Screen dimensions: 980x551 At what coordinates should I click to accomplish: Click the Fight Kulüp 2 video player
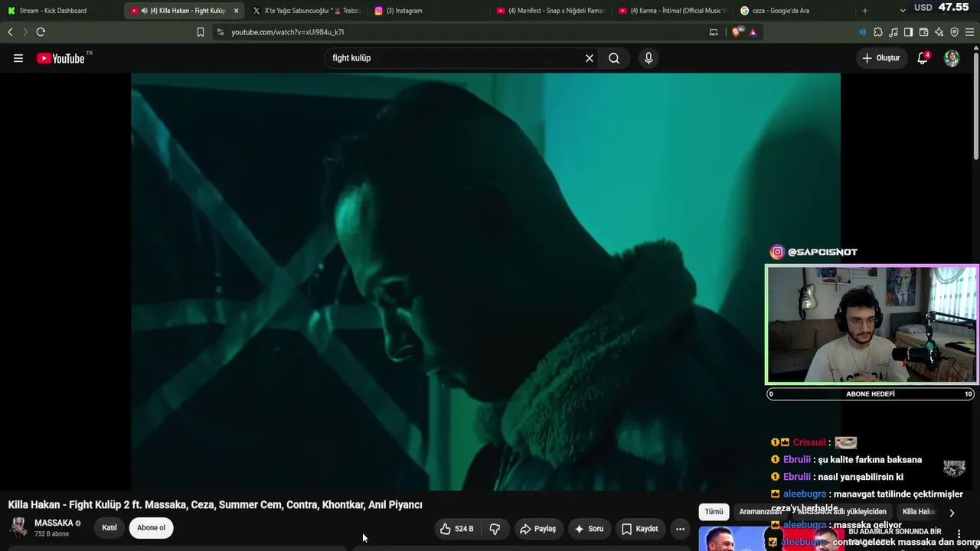pyautogui.click(x=485, y=282)
